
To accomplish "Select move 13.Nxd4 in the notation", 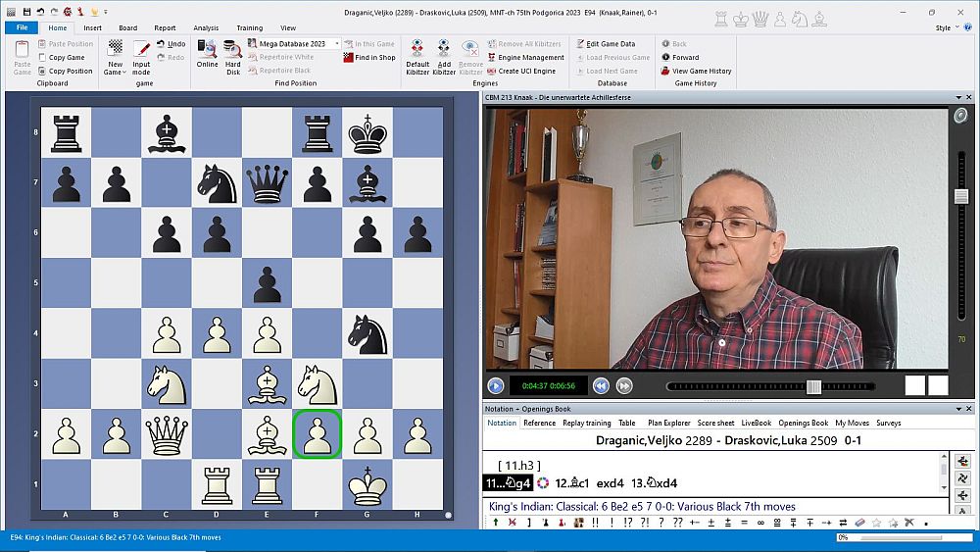I will (x=654, y=483).
